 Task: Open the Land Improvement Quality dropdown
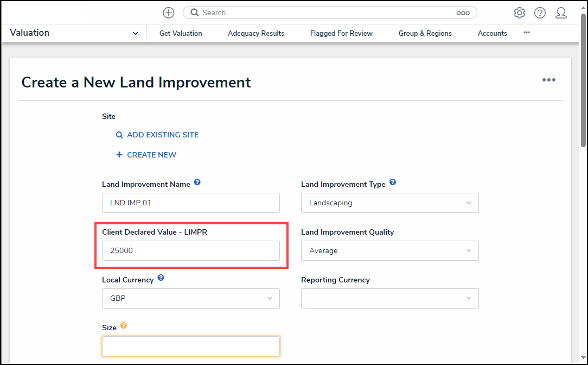pyautogui.click(x=389, y=250)
